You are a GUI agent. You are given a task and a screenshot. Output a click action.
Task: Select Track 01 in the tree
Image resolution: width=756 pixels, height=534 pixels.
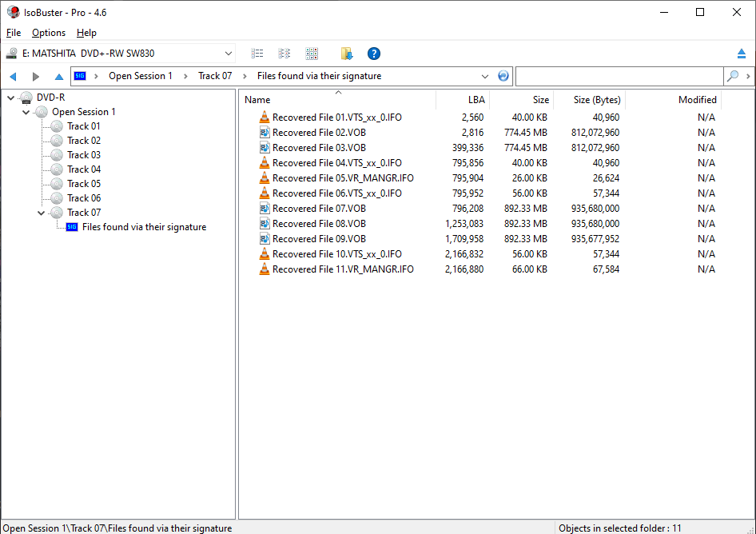point(84,126)
